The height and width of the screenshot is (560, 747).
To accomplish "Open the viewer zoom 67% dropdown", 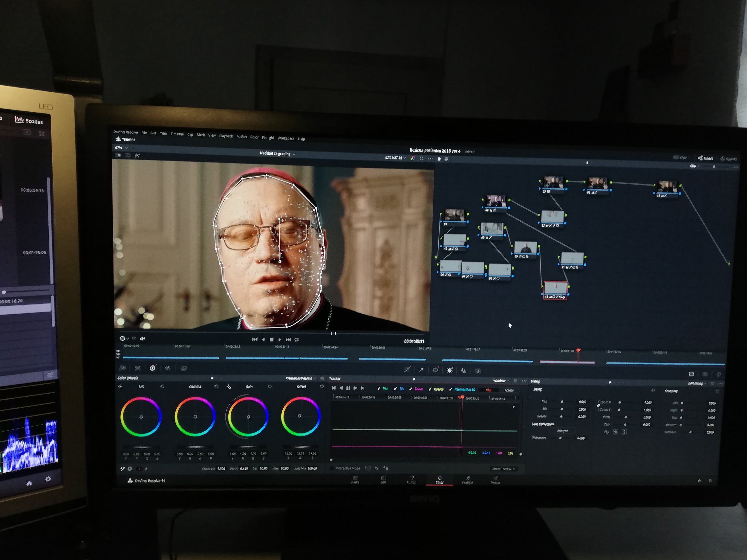I will click(x=121, y=148).
